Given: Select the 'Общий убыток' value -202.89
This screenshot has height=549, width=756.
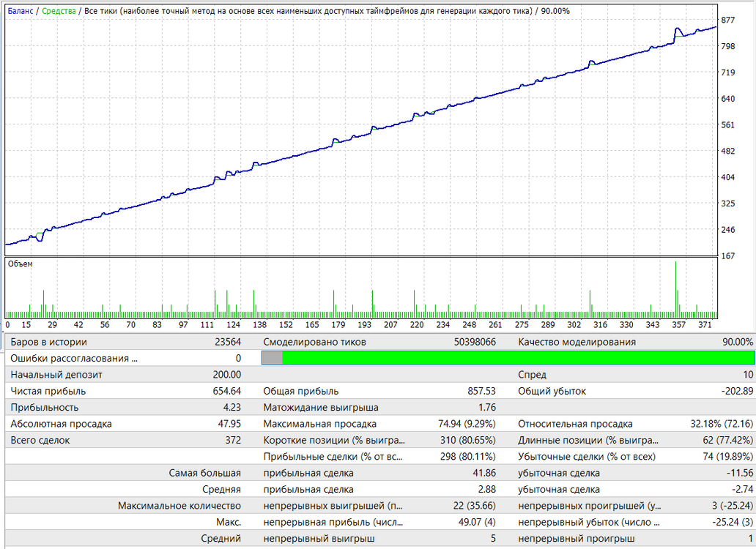Looking at the screenshot, I should (x=737, y=391).
